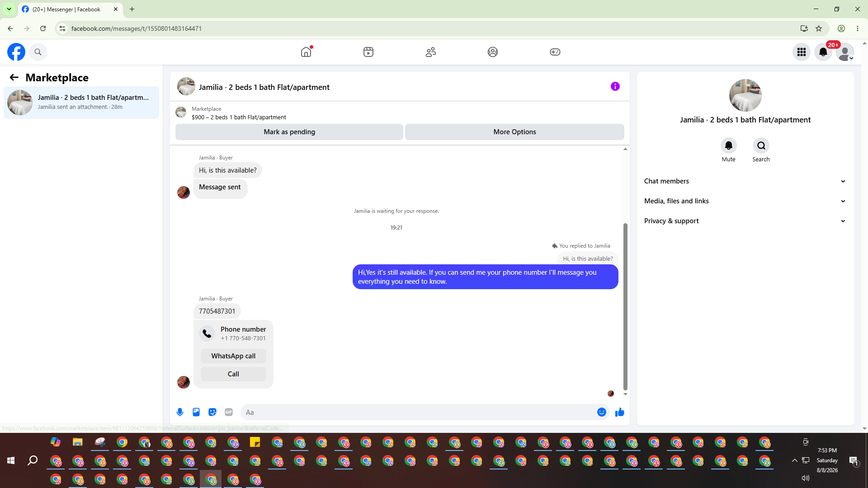868x488 pixels.
Task: Open the Facebook logo home link
Action: (x=16, y=52)
